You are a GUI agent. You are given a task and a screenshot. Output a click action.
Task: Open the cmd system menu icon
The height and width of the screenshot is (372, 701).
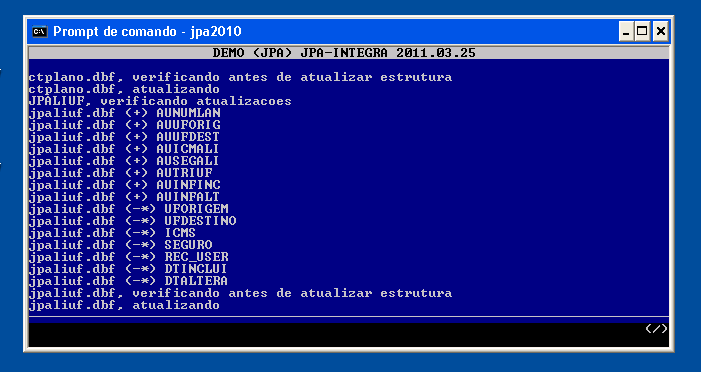pyautogui.click(x=39, y=32)
